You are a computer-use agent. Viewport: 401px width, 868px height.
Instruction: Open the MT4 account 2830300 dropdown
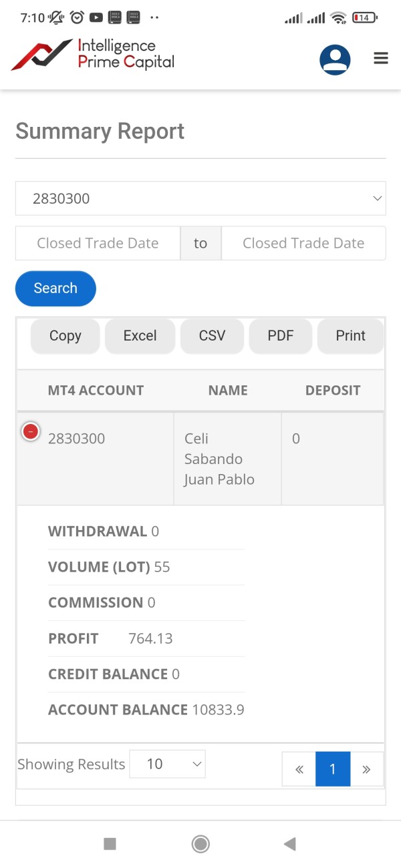[200, 198]
